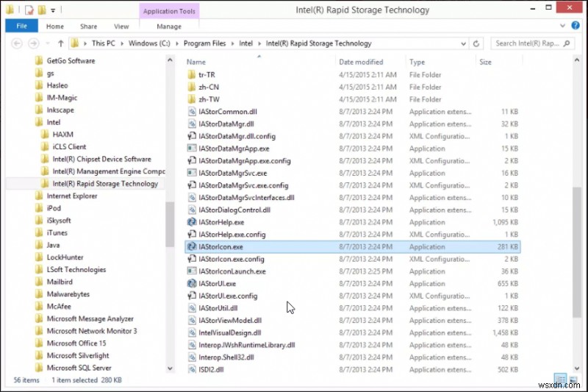Image resolution: width=588 pixels, height=392 pixels.
Task: Sort by the Name column header
Action: point(196,62)
